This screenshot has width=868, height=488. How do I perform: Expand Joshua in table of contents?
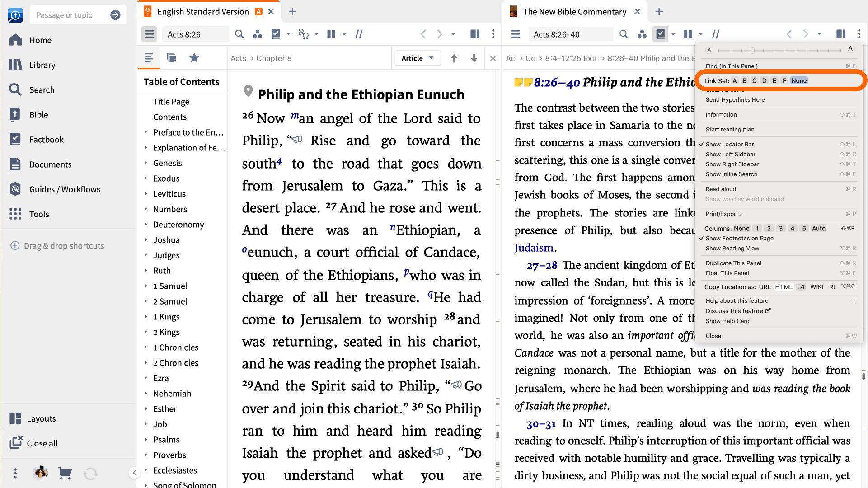point(145,239)
